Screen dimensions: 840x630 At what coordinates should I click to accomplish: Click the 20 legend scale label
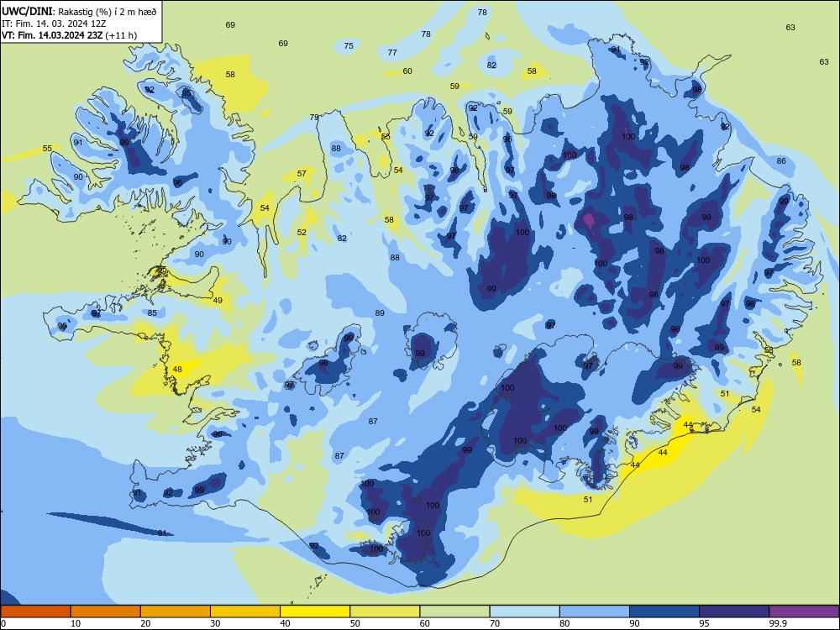coord(145,623)
